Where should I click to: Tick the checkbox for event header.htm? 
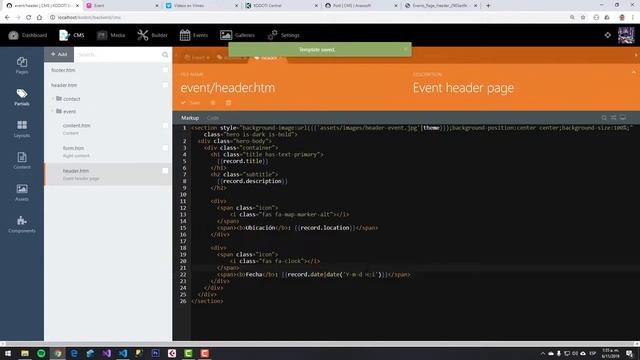[165, 171]
